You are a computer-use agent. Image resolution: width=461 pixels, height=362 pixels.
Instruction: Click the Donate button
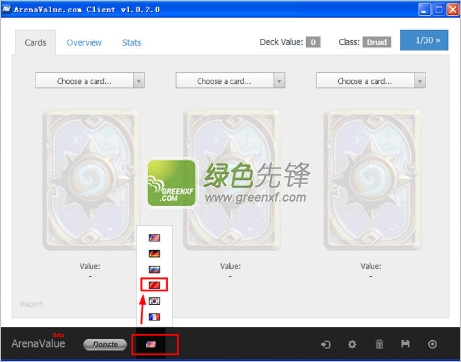point(105,345)
